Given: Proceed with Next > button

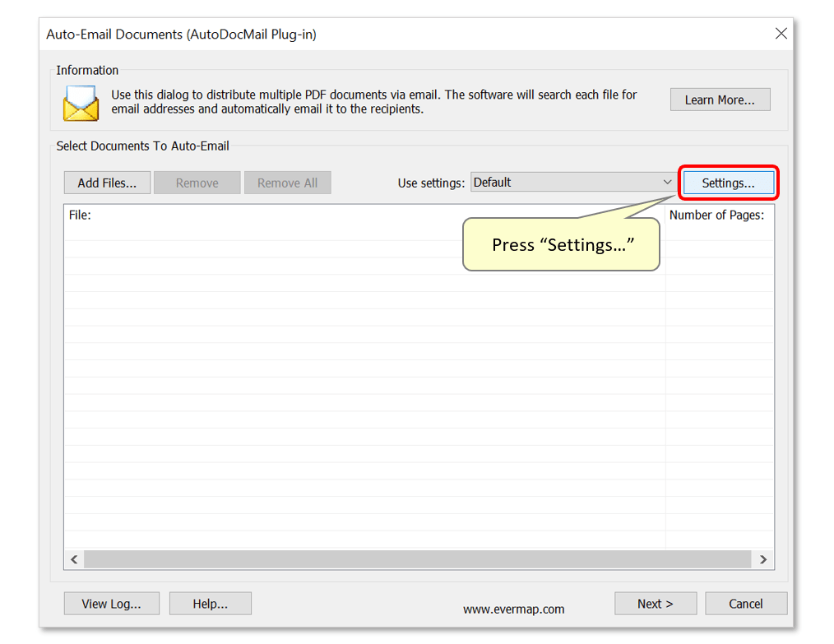Looking at the screenshot, I should (656, 604).
